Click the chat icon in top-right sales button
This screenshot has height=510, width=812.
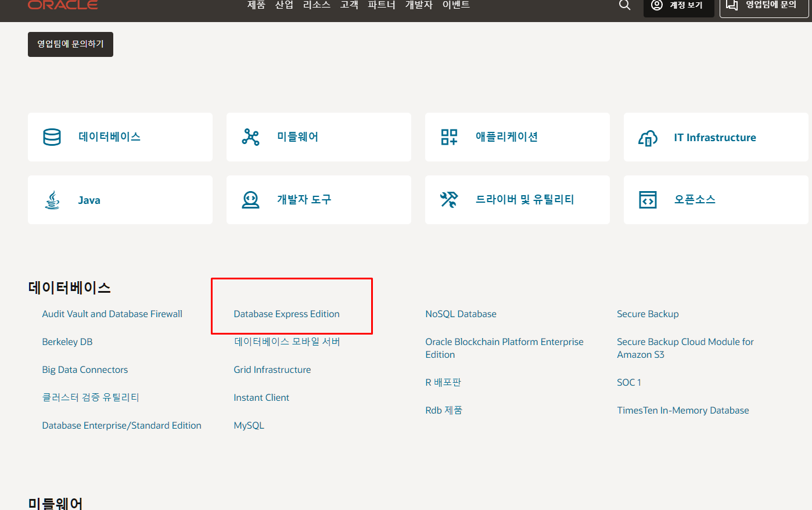point(732,5)
